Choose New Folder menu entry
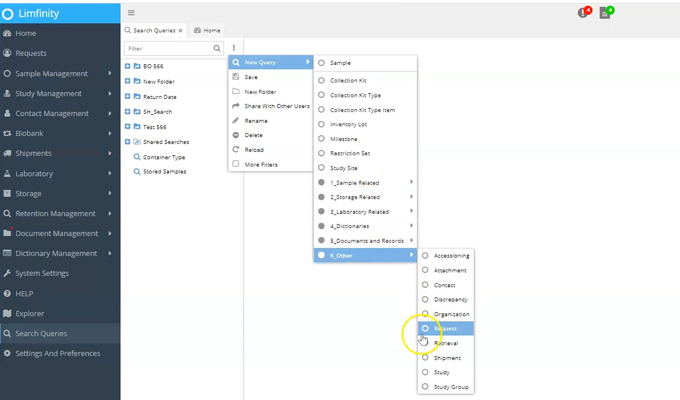This screenshot has height=400, width=680. [x=271, y=92]
